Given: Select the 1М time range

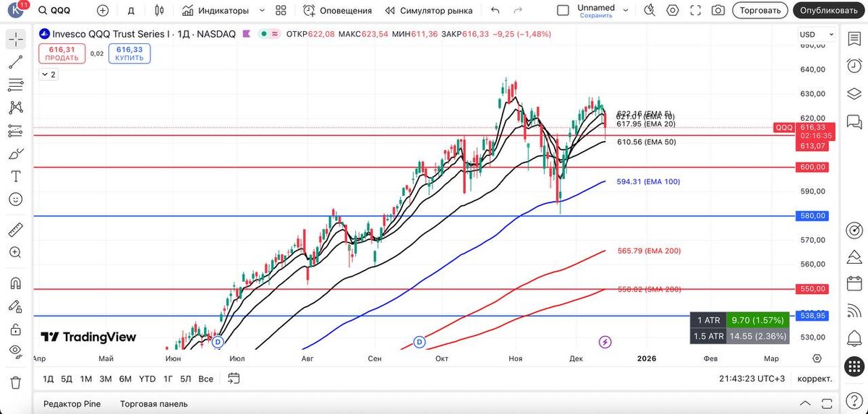Looking at the screenshot, I should click(86, 379).
